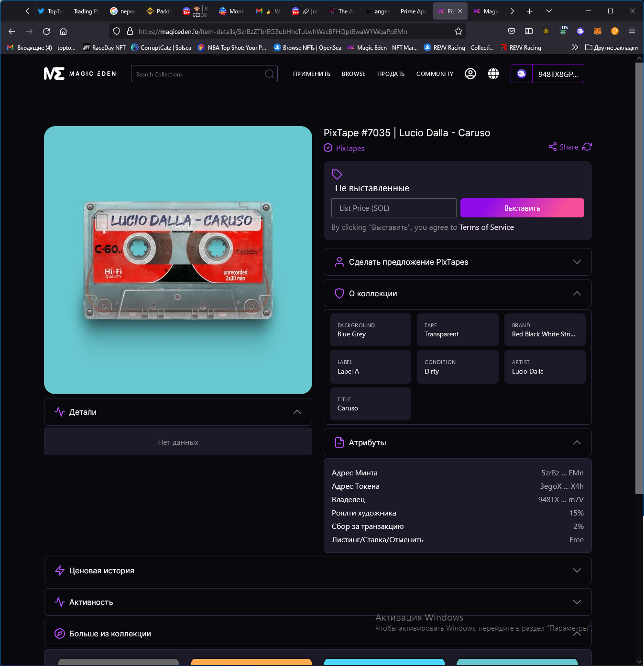Open the Входящие (4) Gmail bookmark
This screenshot has width=644, height=666.
(41, 48)
